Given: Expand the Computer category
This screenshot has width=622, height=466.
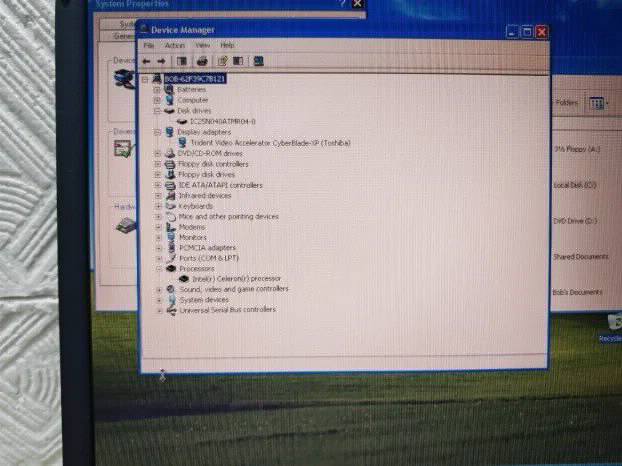Looking at the screenshot, I should (x=157, y=100).
